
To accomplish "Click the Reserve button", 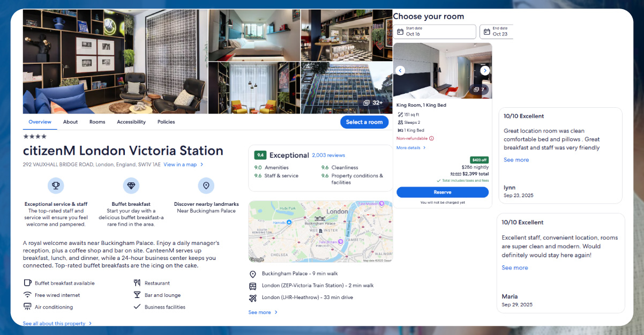I will point(442,192).
